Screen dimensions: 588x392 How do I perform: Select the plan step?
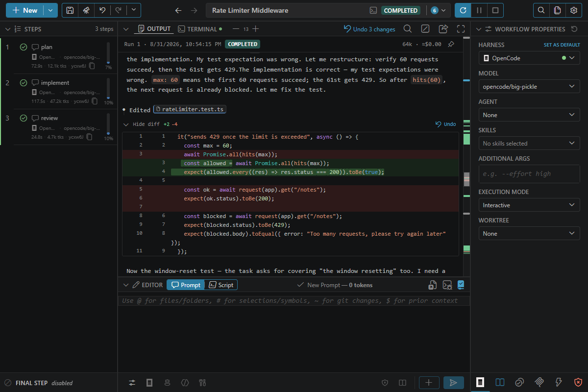[x=59, y=56]
